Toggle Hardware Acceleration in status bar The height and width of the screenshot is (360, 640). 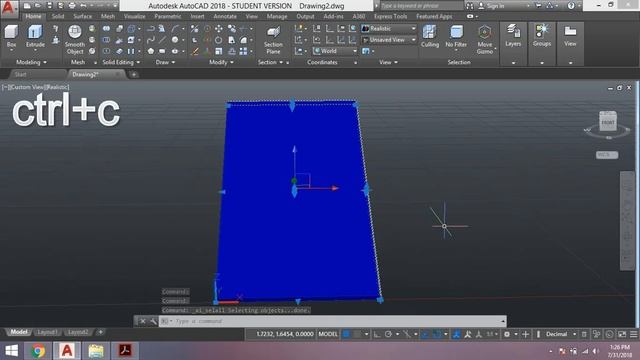tap(609, 334)
